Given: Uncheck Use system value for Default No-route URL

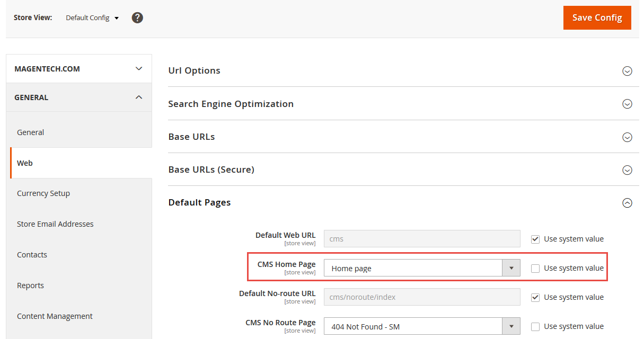Looking at the screenshot, I should pos(535,298).
